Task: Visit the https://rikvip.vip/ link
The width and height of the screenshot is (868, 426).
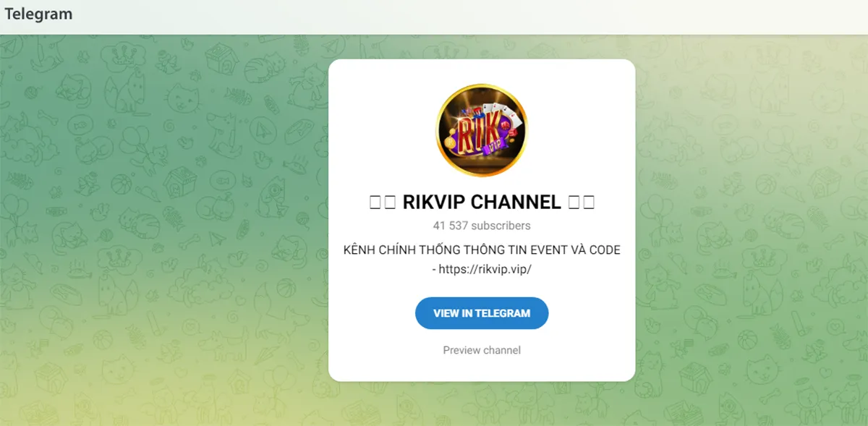Action: [485, 269]
